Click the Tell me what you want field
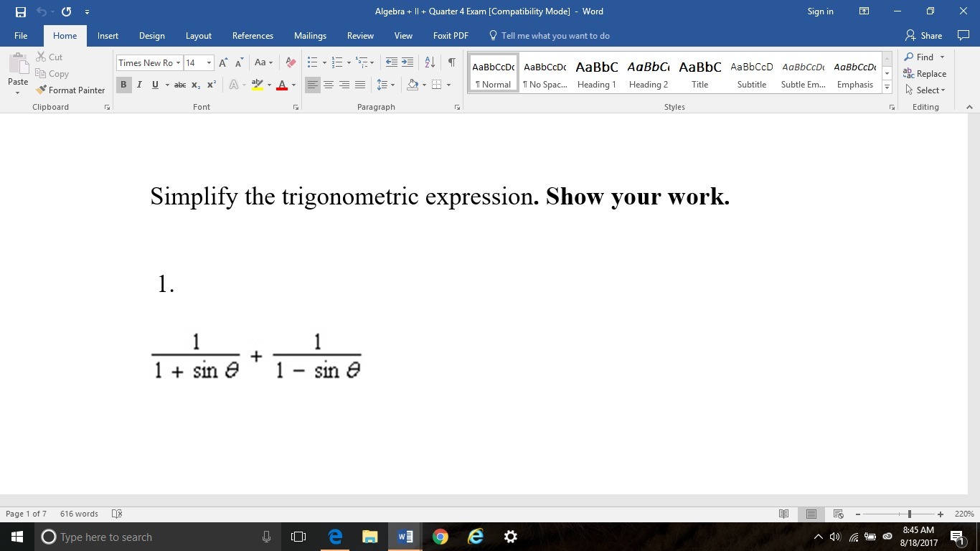The image size is (980, 551). click(555, 36)
